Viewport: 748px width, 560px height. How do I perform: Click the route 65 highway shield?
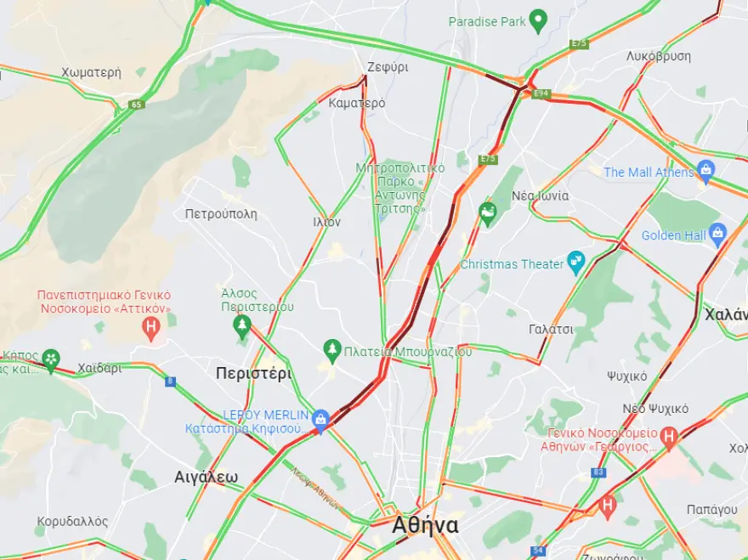tap(137, 105)
